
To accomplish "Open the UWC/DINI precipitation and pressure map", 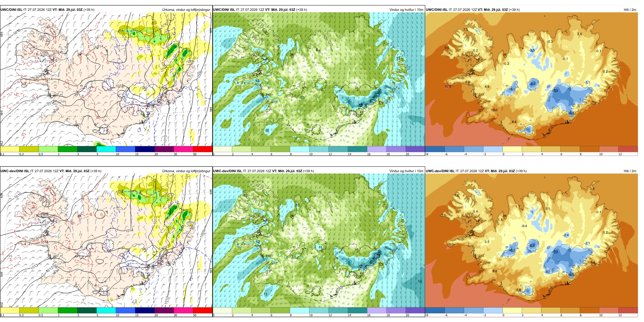I will click(106, 79).
